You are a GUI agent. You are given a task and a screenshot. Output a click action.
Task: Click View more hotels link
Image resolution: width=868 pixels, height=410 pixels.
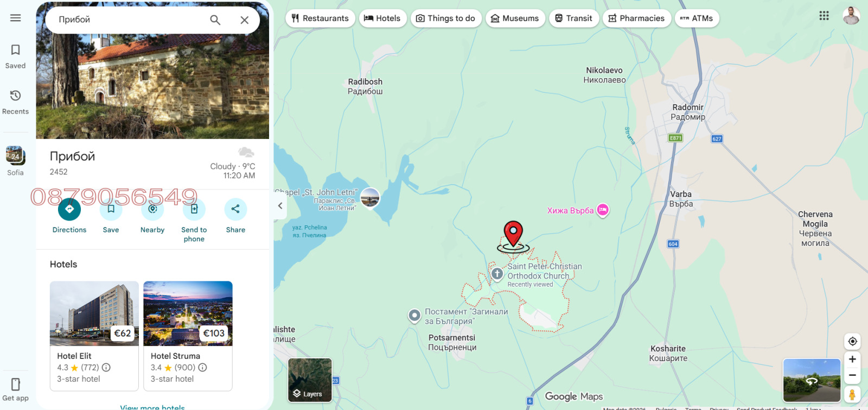(x=152, y=407)
